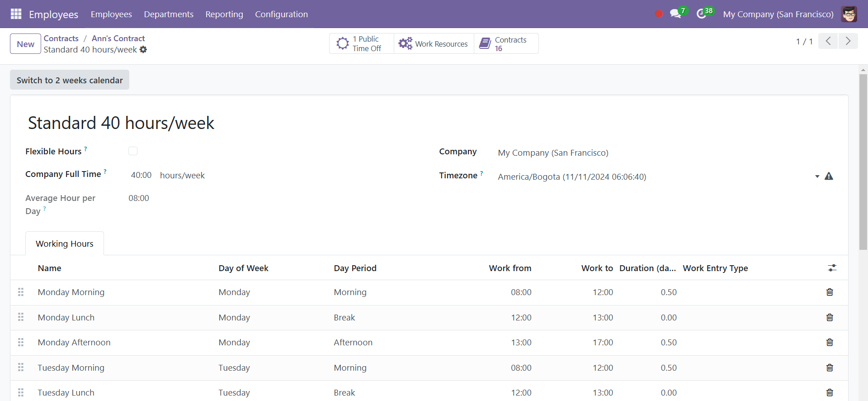Sort by the Name column header
The height and width of the screenshot is (401, 868).
click(x=50, y=268)
